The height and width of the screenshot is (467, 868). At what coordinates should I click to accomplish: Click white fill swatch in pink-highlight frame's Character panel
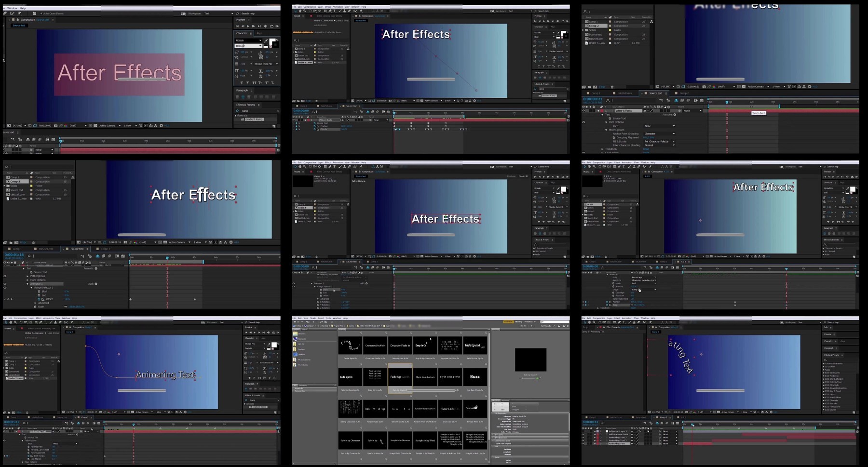[272, 41]
